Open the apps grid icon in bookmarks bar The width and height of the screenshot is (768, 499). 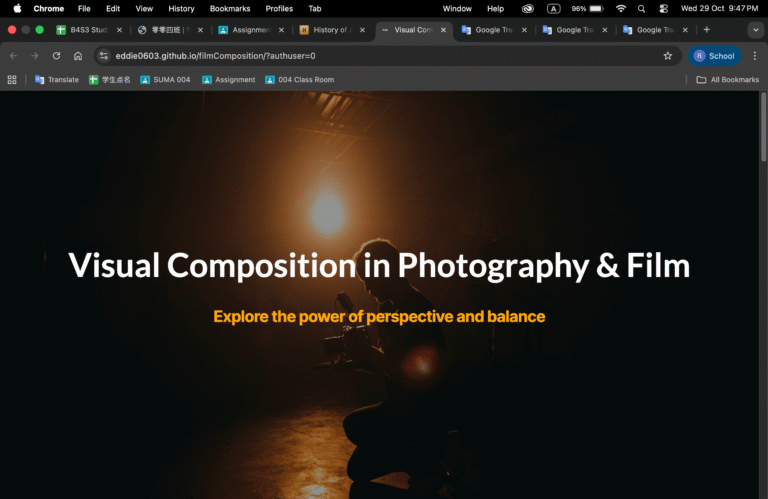(12, 79)
